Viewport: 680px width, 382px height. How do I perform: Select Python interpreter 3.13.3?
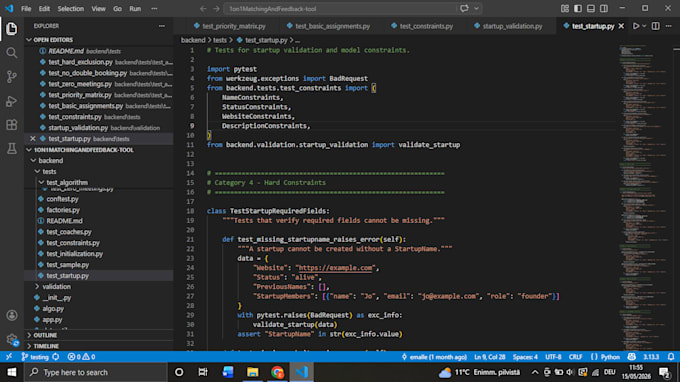click(651, 357)
